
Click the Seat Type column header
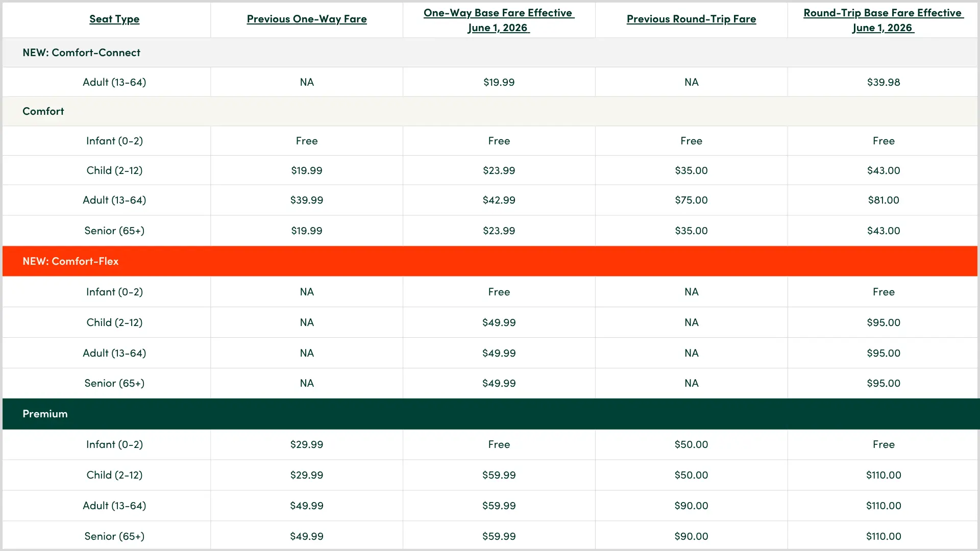[114, 19]
